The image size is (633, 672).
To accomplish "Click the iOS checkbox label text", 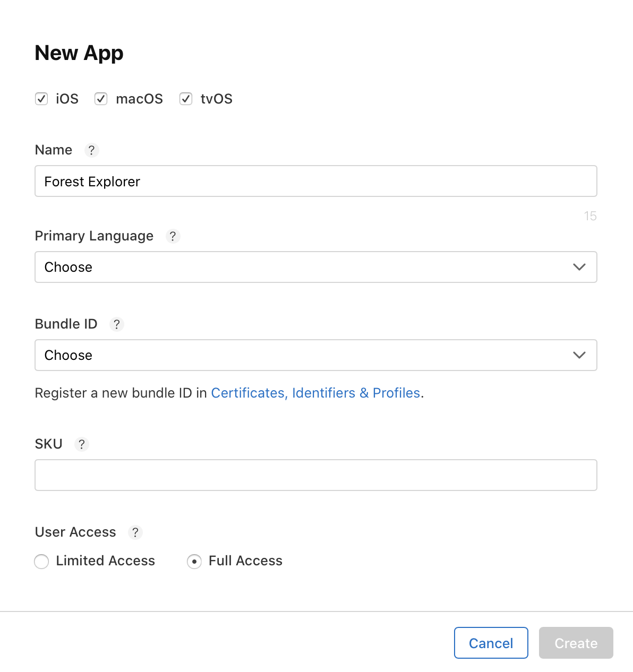I will click(67, 99).
